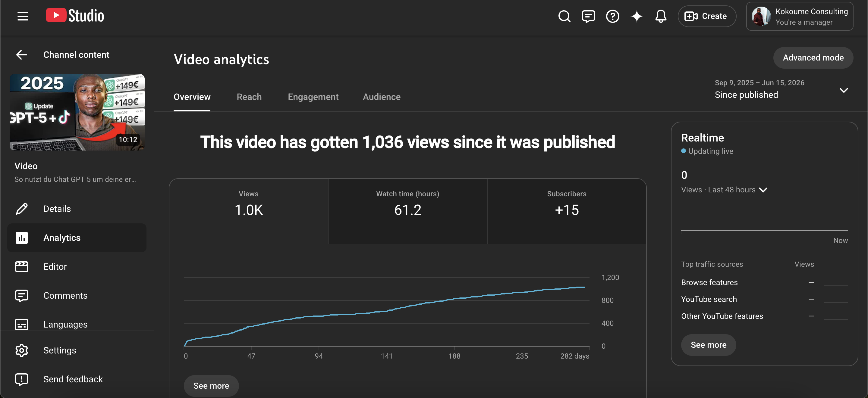Click the Send feedback icon
The image size is (868, 398).
click(x=22, y=379)
